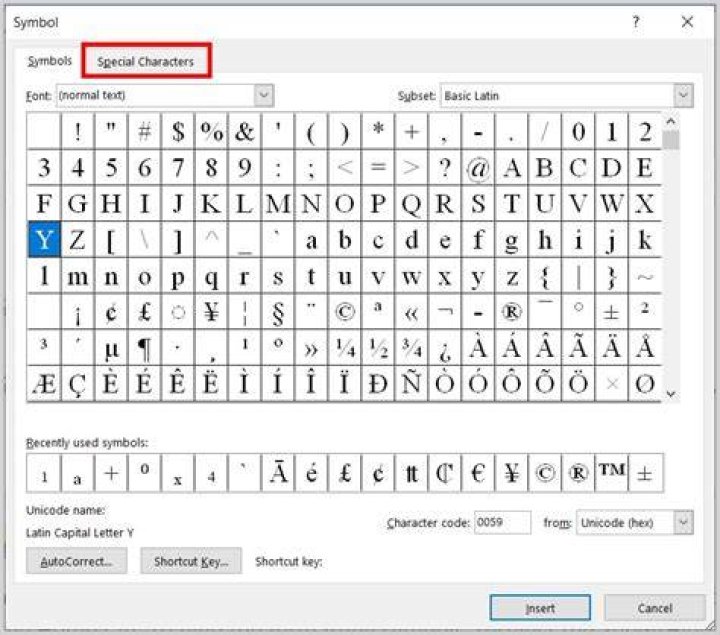Open the Font dropdown list
This screenshot has width=720, height=635.
pos(264,96)
